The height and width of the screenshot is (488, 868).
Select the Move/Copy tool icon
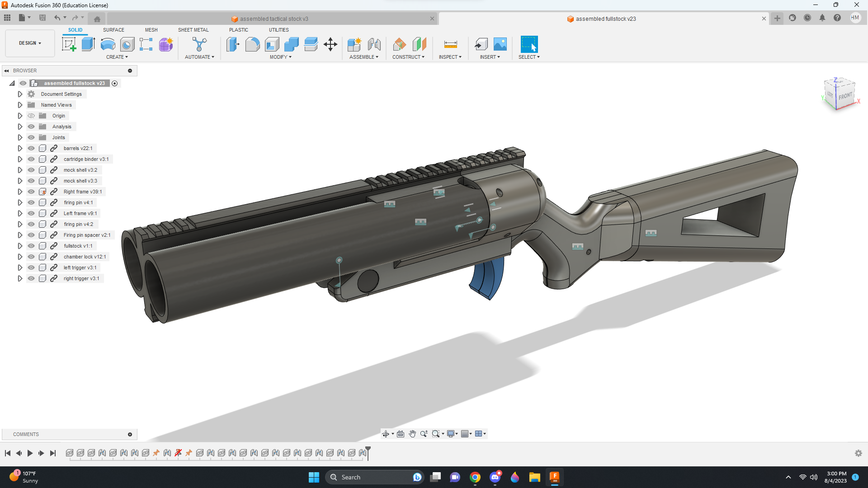click(x=330, y=44)
